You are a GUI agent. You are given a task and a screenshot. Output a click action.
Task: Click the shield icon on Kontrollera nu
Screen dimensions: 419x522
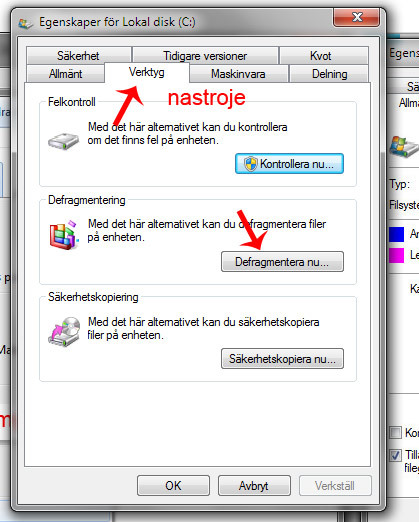pos(250,164)
